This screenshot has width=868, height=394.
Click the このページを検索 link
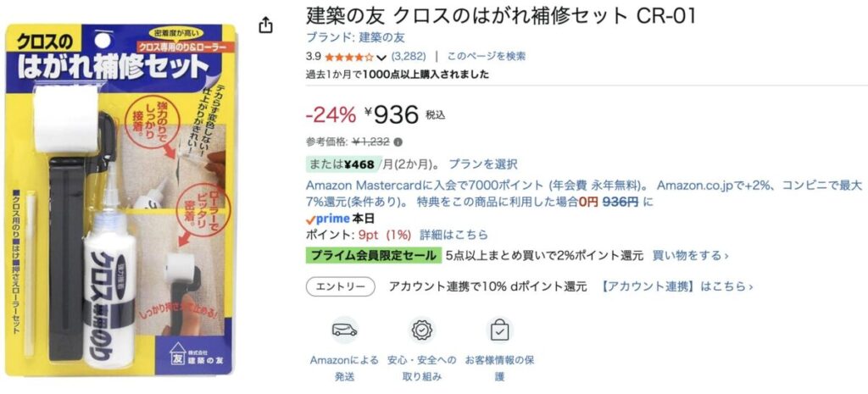tap(486, 57)
